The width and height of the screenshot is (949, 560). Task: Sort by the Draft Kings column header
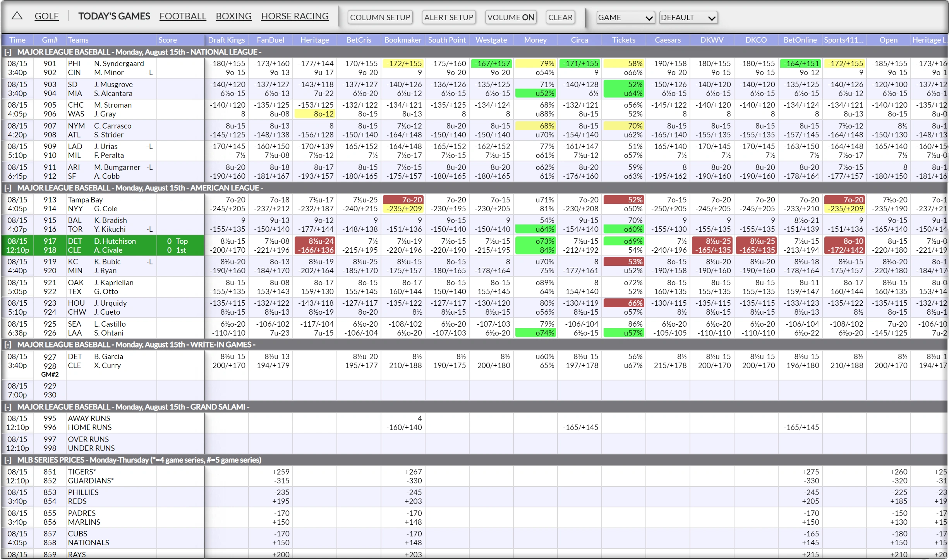(226, 40)
